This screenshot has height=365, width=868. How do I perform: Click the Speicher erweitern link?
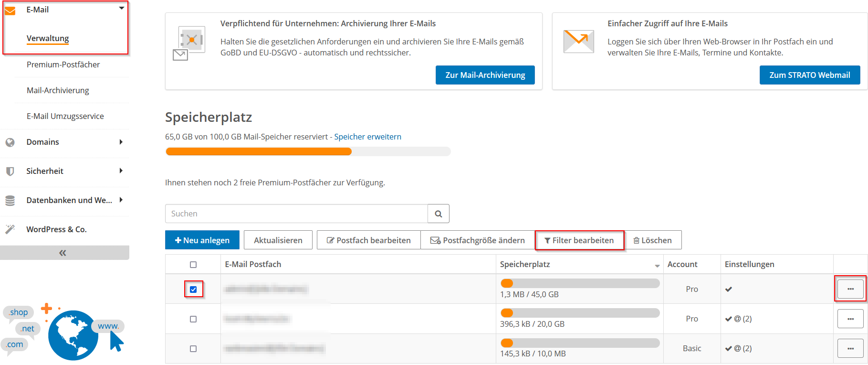pos(367,137)
